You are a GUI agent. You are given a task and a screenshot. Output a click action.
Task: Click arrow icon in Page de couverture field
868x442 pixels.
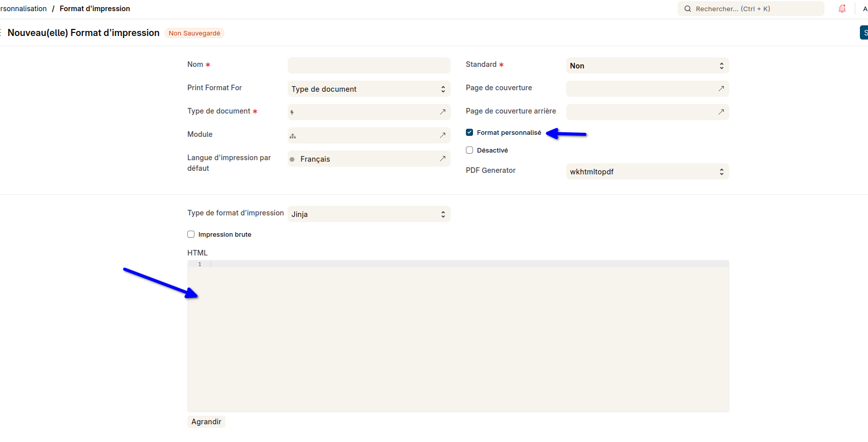[721, 89]
